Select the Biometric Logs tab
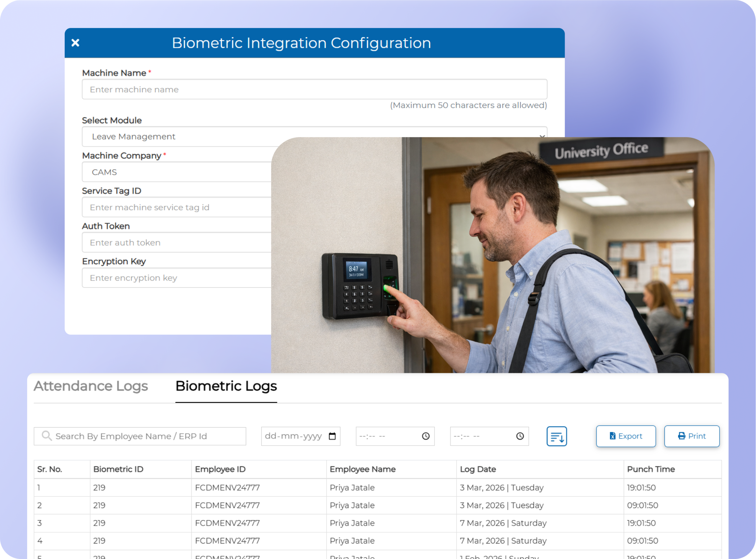This screenshot has height=559, width=756. 226,386
